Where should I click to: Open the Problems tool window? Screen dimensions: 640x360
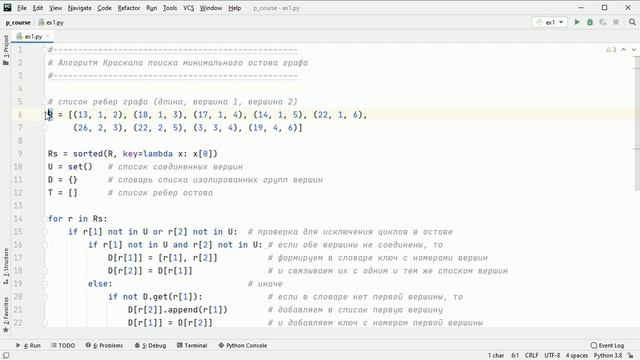(x=104, y=345)
